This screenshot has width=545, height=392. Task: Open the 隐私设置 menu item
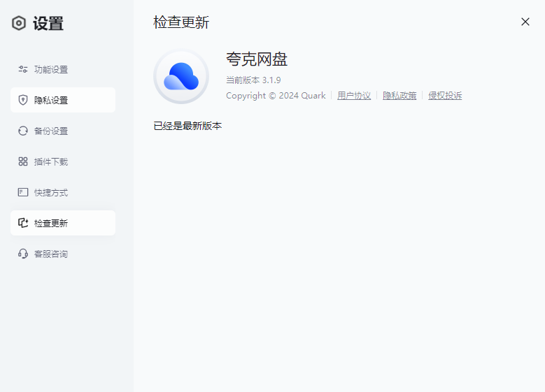click(x=63, y=100)
